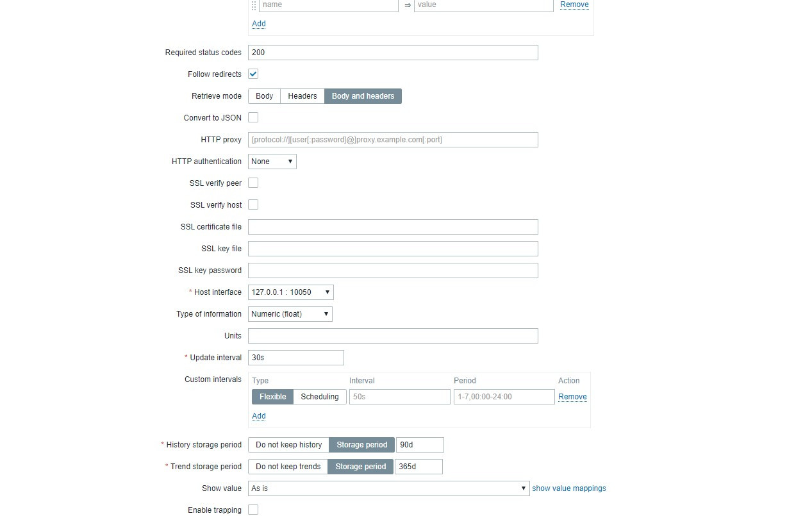812x516 pixels.
Task: Enable trapping checkbox at the bottom
Action: [x=253, y=510]
